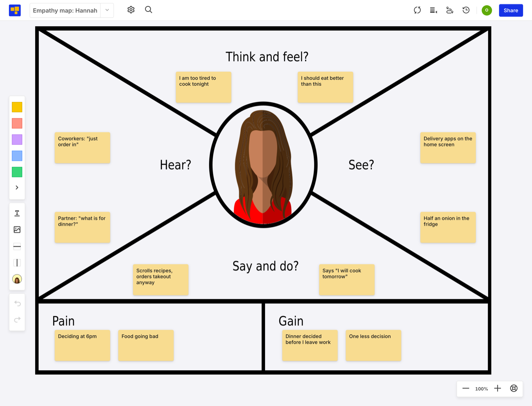Viewport: 532px width, 406px height.
Task: Zoom out with the minus button
Action: 466,388
